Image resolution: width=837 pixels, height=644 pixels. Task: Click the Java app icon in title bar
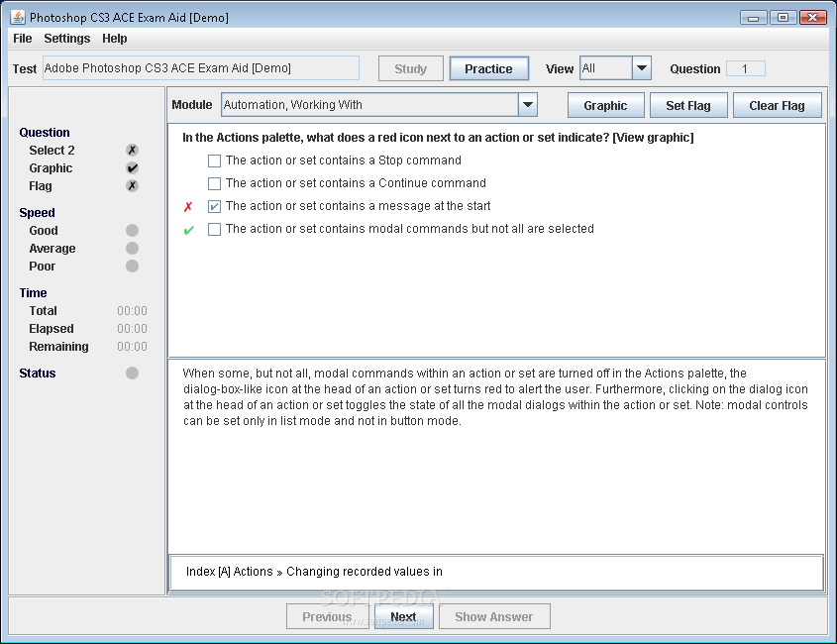point(18,17)
